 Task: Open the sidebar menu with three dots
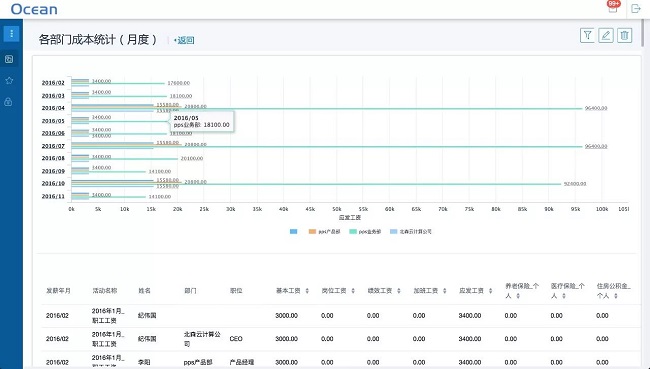click(11, 34)
